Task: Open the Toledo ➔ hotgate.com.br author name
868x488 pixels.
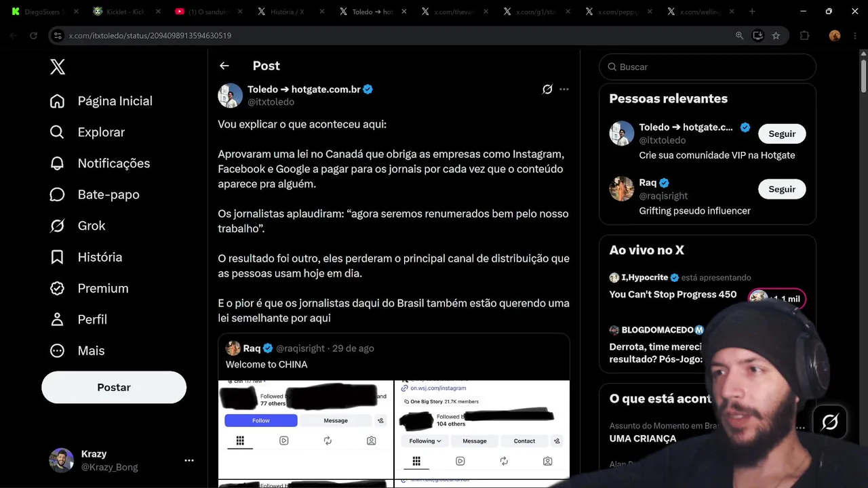Action: click(304, 89)
